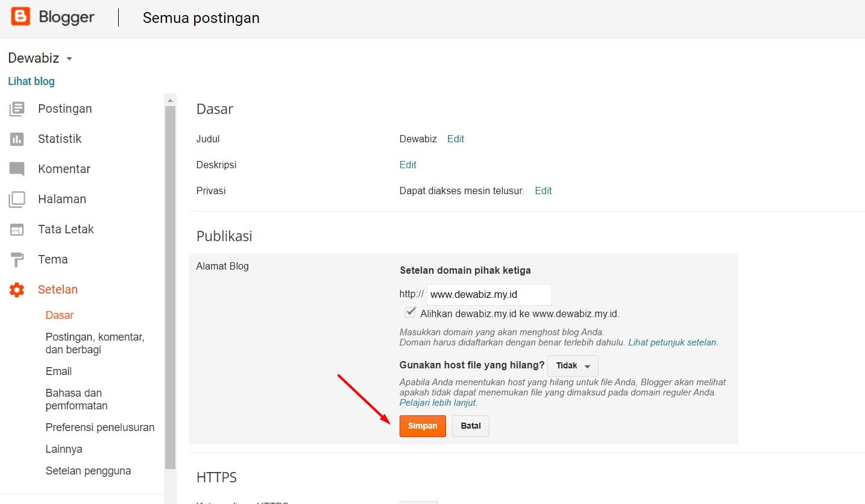
Task: Expand the 'Gunakan host file yang hilang' dropdown
Action: tap(573, 366)
